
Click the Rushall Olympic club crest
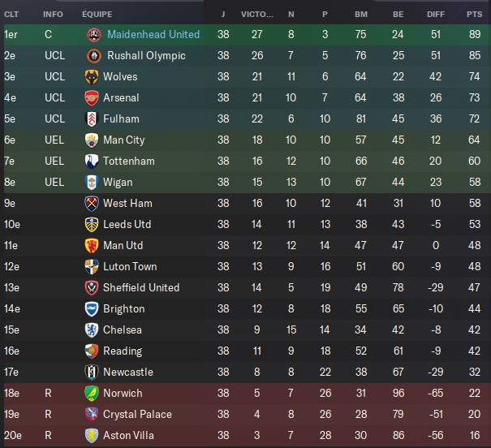pyautogui.click(x=94, y=56)
